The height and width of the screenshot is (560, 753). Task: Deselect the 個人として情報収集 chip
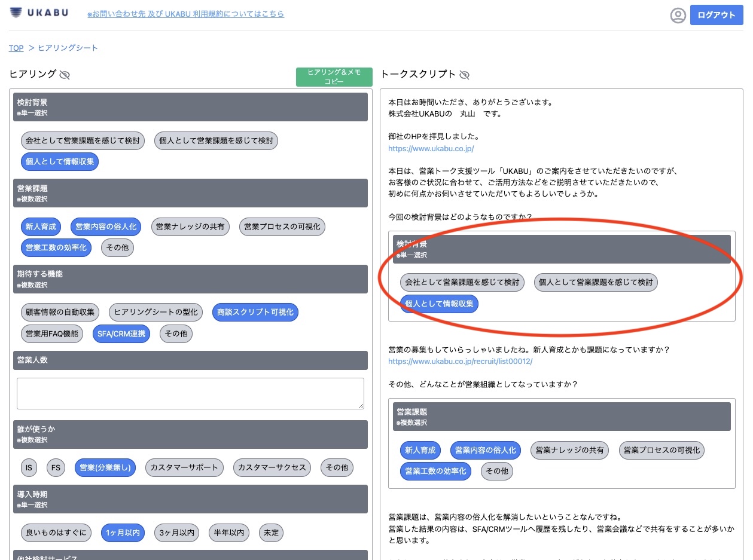59,161
